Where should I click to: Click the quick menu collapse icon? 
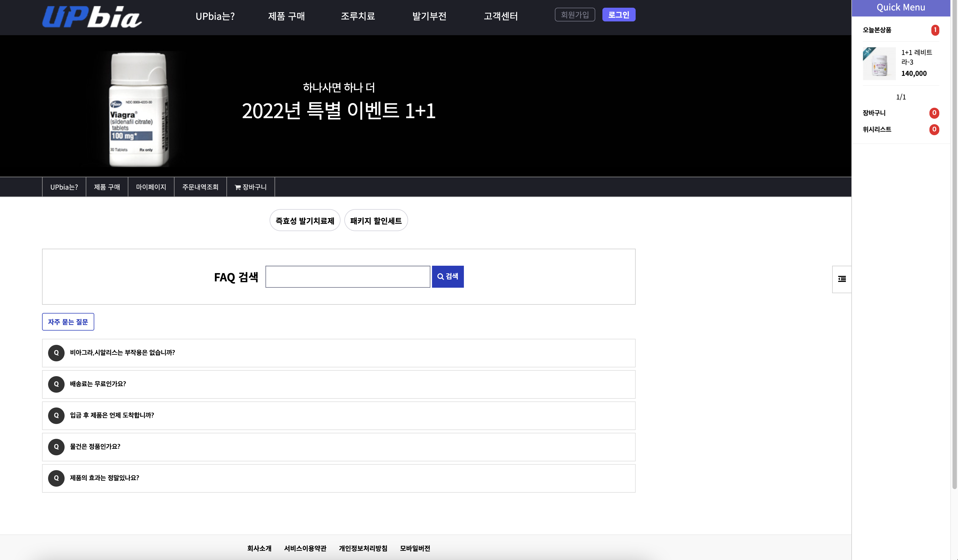842,279
